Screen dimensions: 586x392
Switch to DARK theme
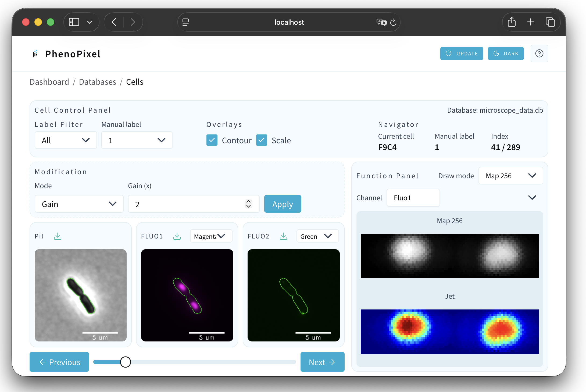[506, 54]
